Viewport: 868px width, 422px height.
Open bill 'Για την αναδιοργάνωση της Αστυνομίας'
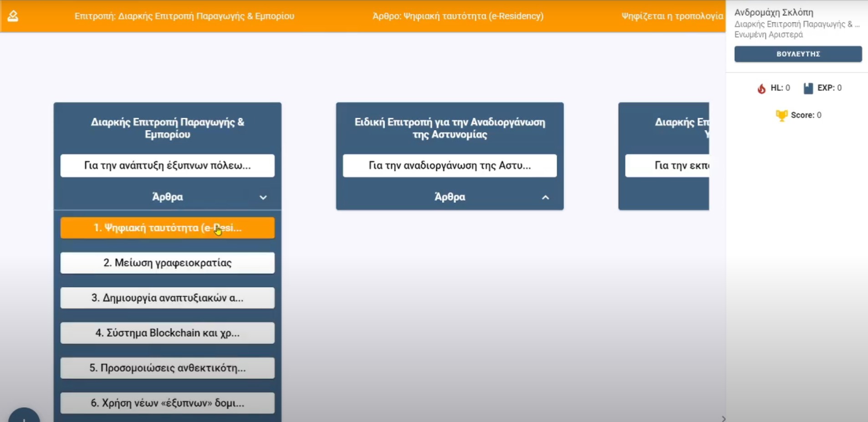(449, 165)
